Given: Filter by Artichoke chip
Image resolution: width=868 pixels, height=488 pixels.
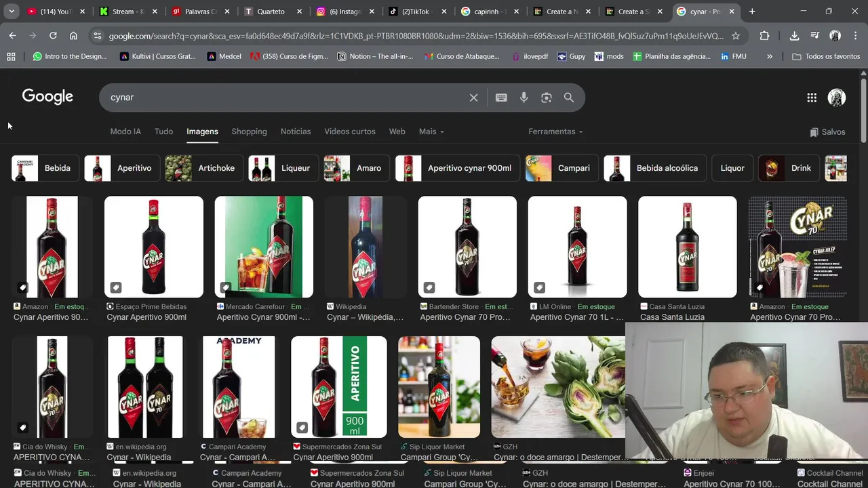Looking at the screenshot, I should click(204, 168).
